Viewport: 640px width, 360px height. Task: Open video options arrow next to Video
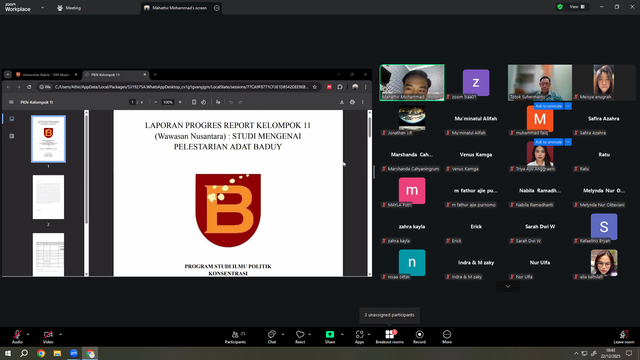point(60,334)
